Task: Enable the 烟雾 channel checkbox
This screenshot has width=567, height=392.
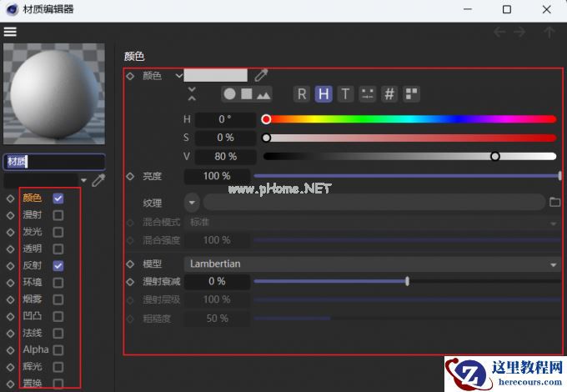Action: (x=58, y=299)
